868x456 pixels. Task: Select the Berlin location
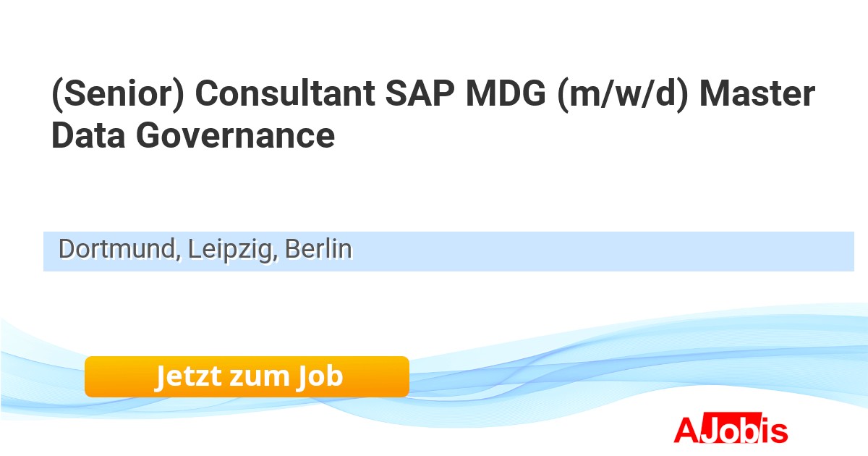pyautogui.click(x=318, y=249)
